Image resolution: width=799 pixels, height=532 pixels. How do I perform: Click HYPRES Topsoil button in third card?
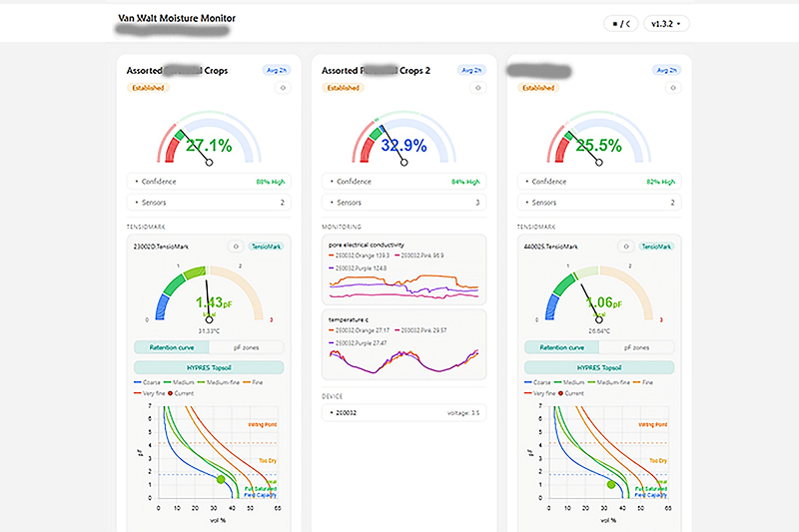(x=599, y=367)
